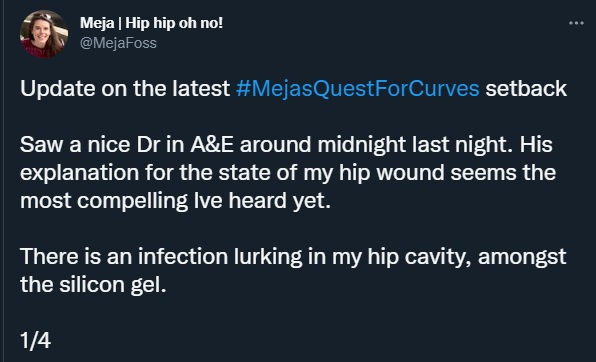Click the 'There is an infection lurking' line
The image size is (596, 362).
293,257
